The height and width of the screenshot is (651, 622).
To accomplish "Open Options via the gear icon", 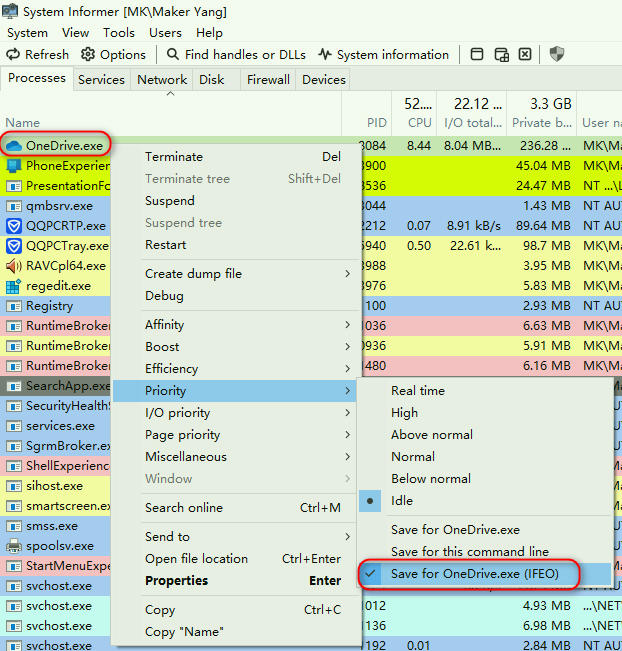I will pyautogui.click(x=88, y=55).
